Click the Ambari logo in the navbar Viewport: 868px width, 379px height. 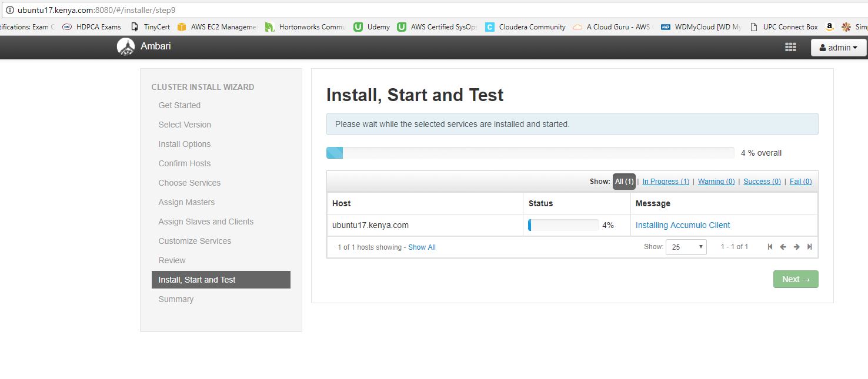126,46
